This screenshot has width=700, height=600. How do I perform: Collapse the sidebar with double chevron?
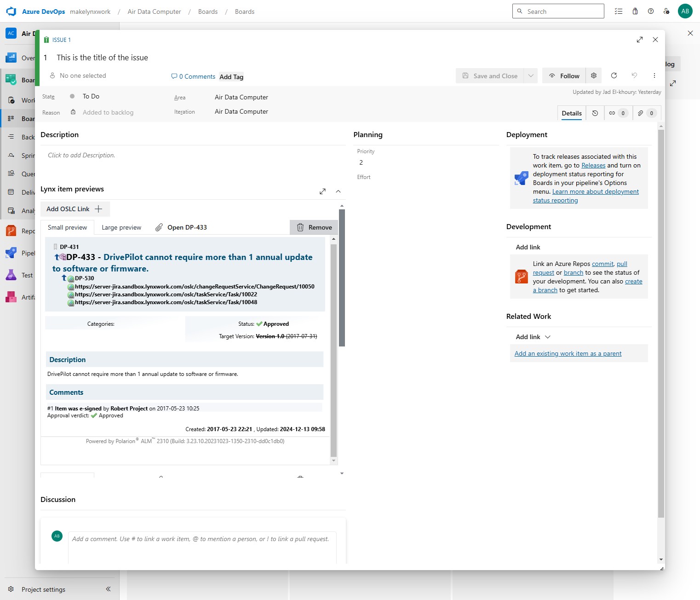(108, 589)
